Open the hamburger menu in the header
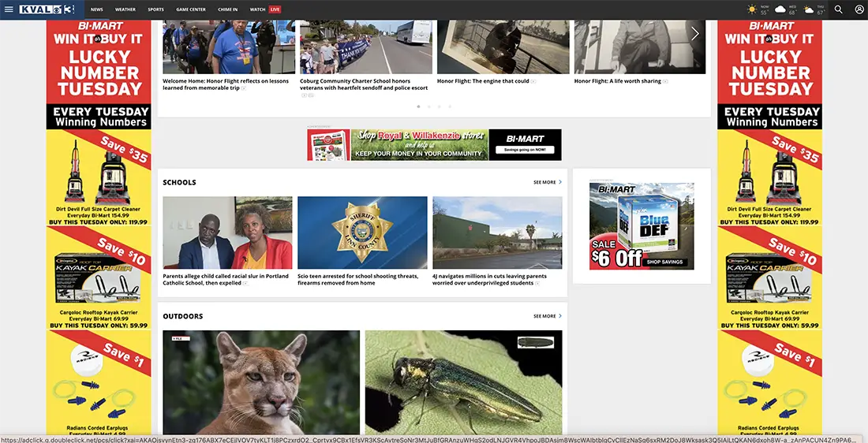Image resolution: width=868 pixels, height=443 pixels. pyautogui.click(x=9, y=9)
